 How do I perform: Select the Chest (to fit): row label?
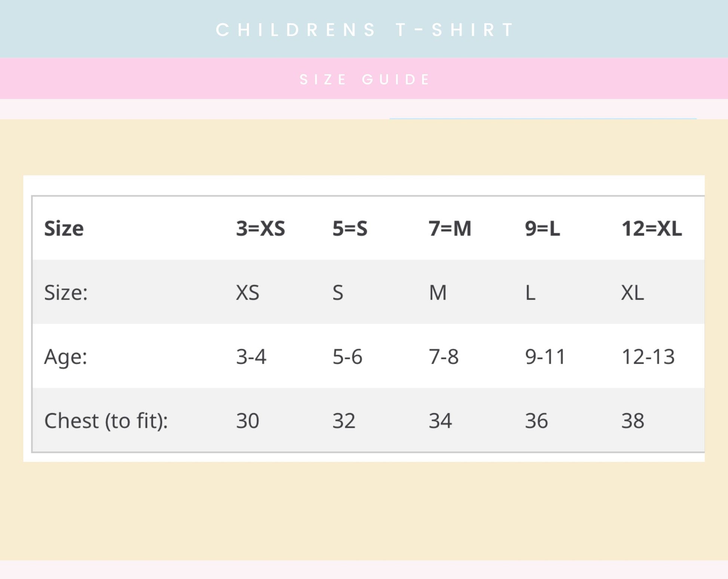(106, 421)
